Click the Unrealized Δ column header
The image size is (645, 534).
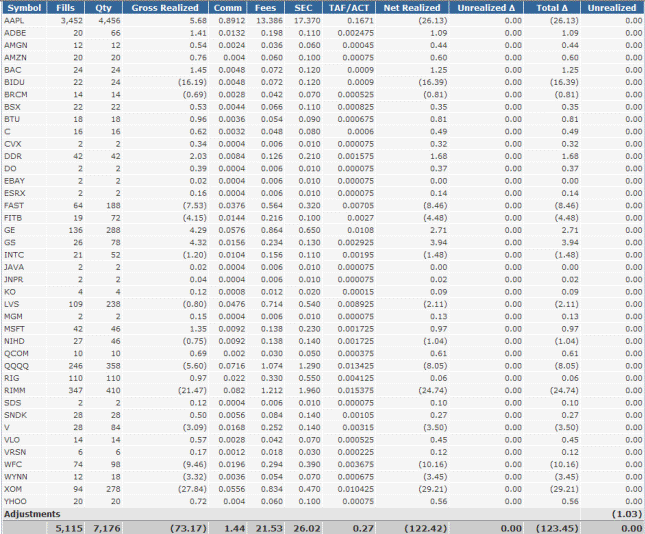[486, 7]
